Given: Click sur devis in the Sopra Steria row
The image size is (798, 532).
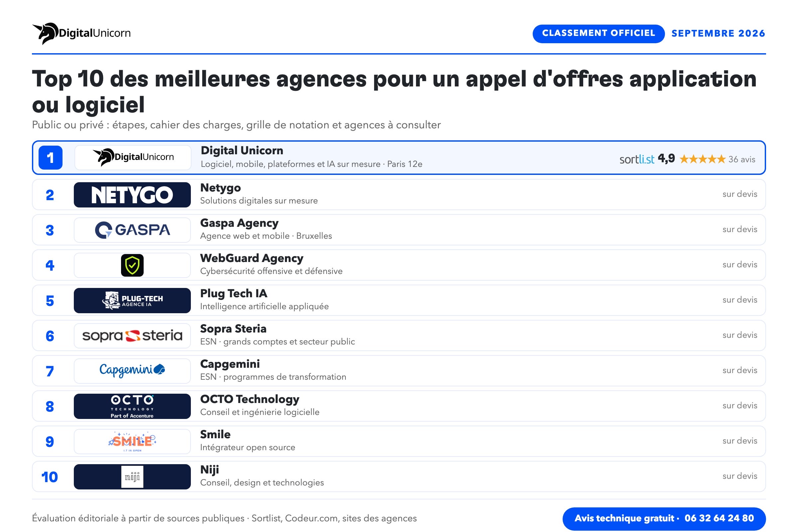Looking at the screenshot, I should [739, 335].
